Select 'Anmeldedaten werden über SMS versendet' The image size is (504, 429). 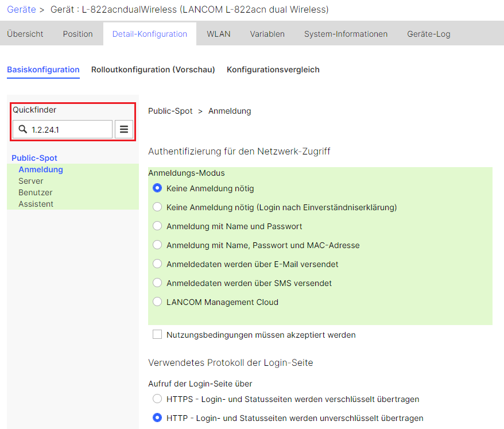(x=157, y=283)
